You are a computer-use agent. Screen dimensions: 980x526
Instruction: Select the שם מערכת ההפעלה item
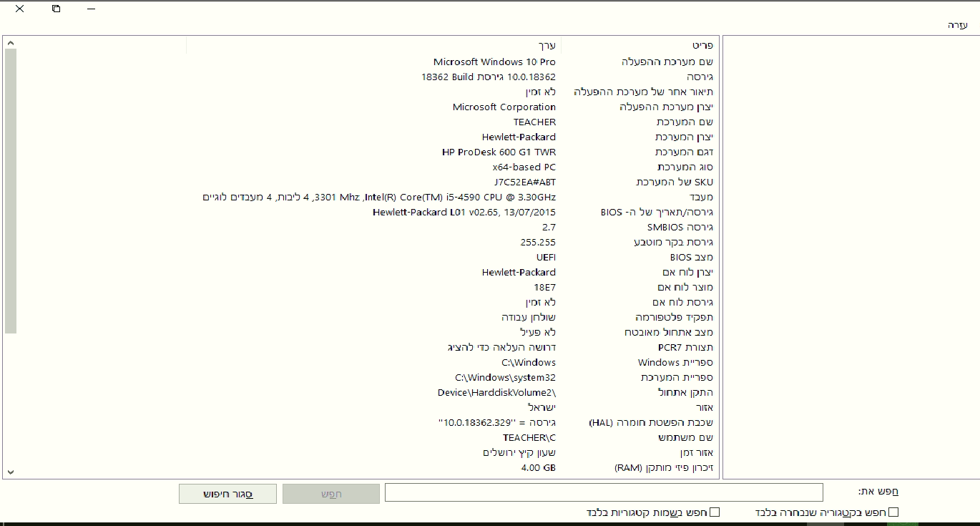click(667, 62)
